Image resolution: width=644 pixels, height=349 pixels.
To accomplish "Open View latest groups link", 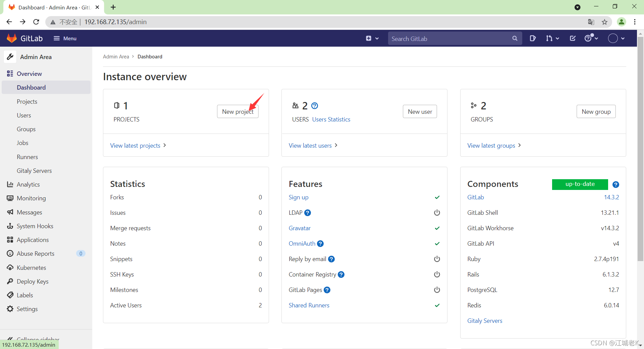I will [x=494, y=145].
